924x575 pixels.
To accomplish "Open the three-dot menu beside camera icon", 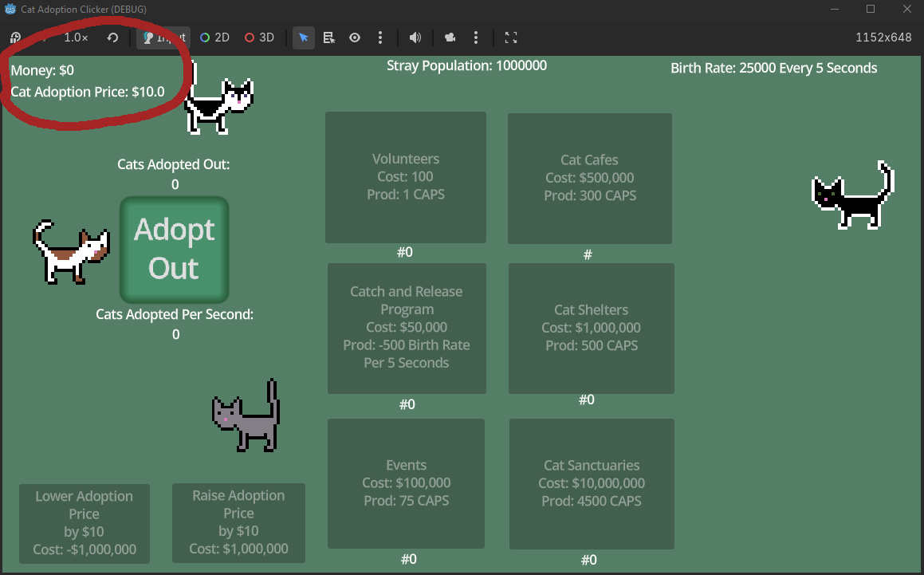I will [476, 37].
